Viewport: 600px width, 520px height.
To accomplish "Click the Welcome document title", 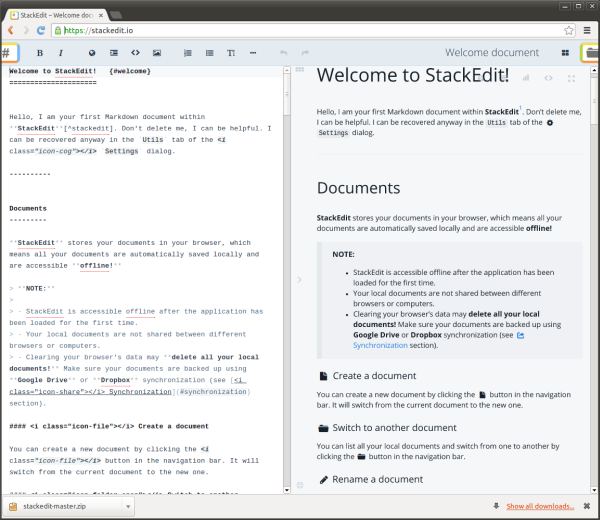I will click(492, 52).
